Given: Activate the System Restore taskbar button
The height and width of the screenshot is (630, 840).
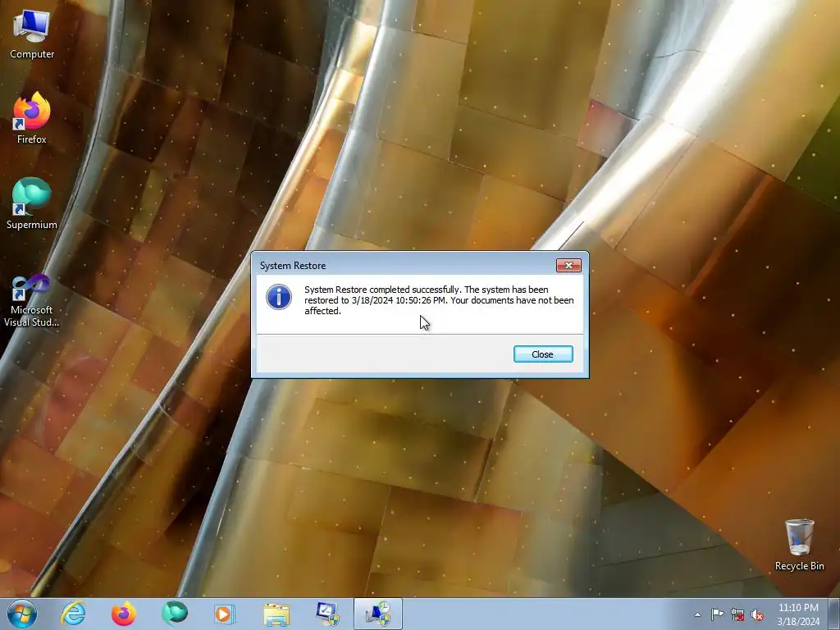Looking at the screenshot, I should [377, 614].
